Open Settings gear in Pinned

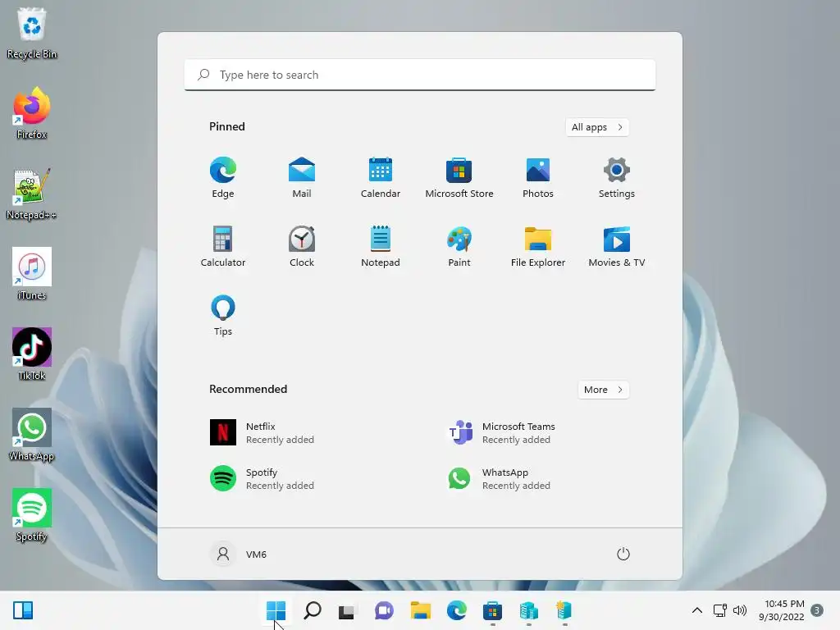coord(617,178)
